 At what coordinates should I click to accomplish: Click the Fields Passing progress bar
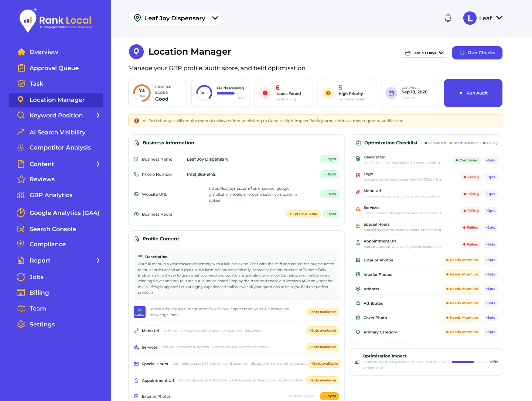pos(231,93)
